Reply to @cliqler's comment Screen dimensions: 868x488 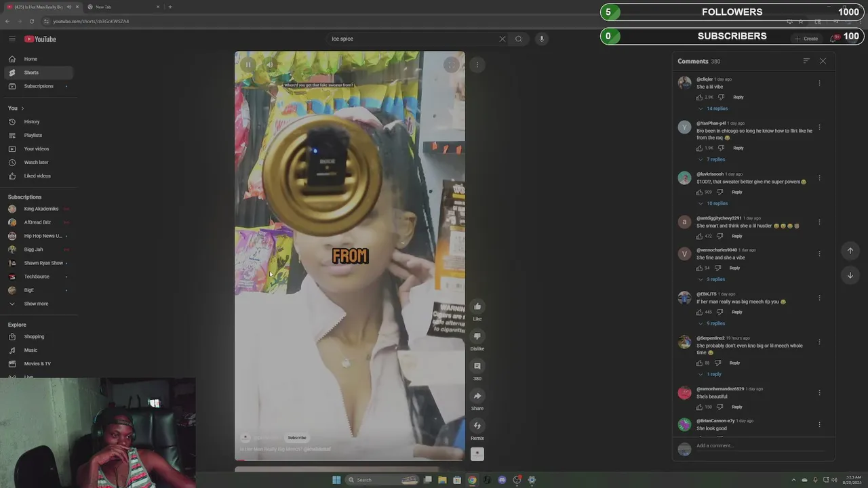click(738, 97)
